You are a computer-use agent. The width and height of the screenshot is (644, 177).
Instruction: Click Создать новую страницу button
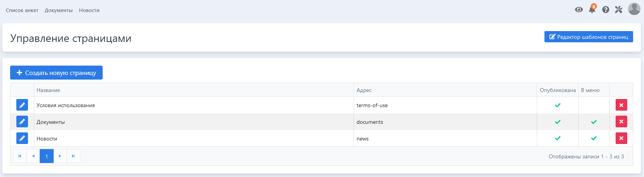(56, 73)
